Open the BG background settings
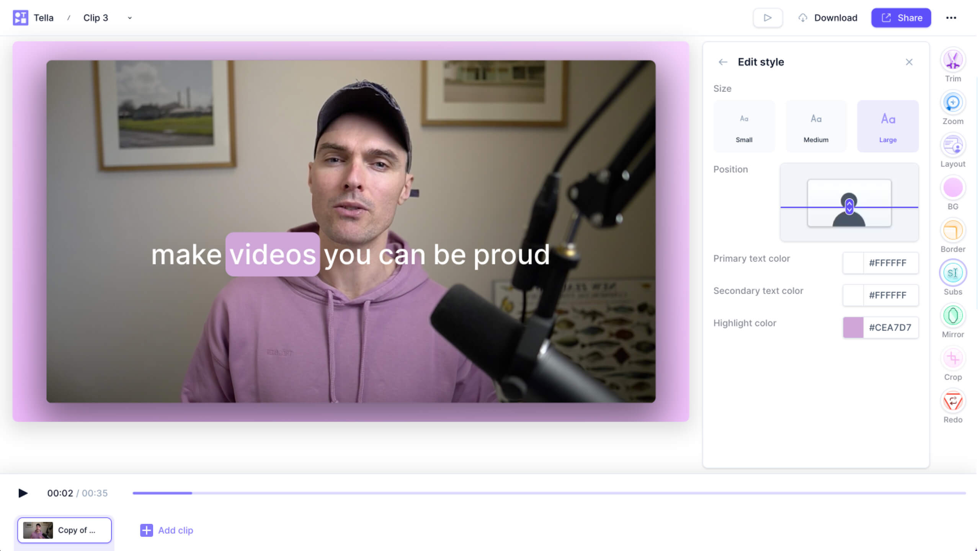 (x=953, y=187)
